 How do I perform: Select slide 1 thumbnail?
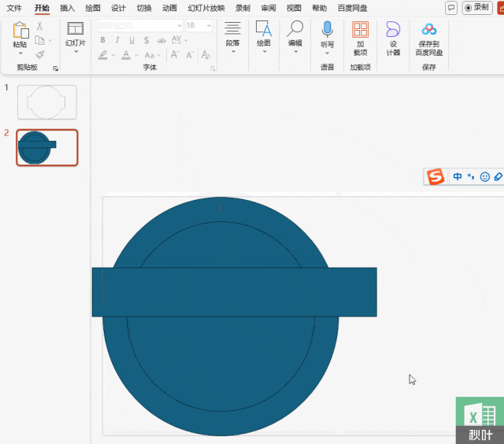tap(47, 102)
